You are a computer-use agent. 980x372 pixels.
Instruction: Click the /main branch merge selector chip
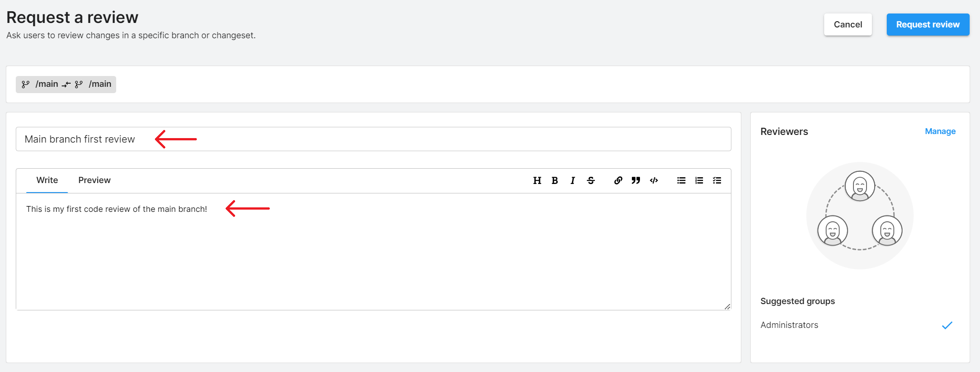pos(66,85)
